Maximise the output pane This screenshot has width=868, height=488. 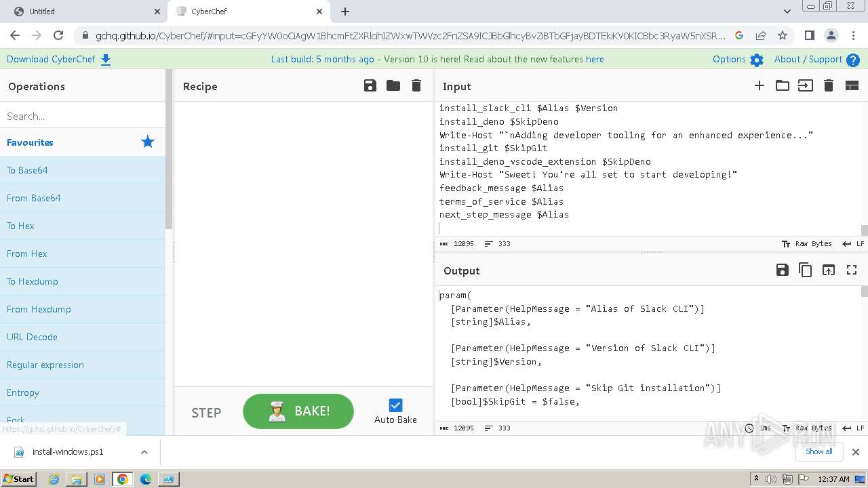pos(852,270)
